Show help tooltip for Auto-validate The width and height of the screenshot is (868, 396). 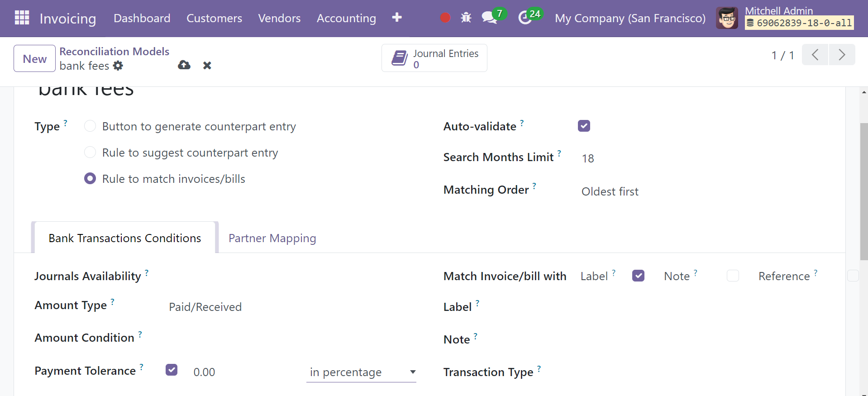(x=522, y=123)
